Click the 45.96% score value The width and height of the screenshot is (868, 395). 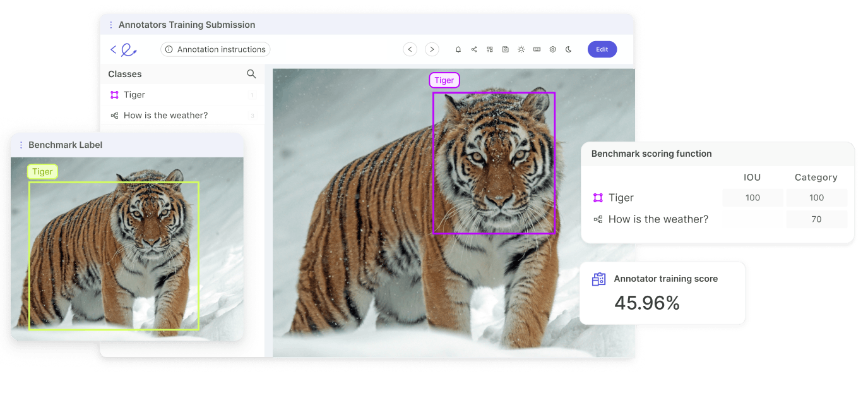(x=647, y=303)
